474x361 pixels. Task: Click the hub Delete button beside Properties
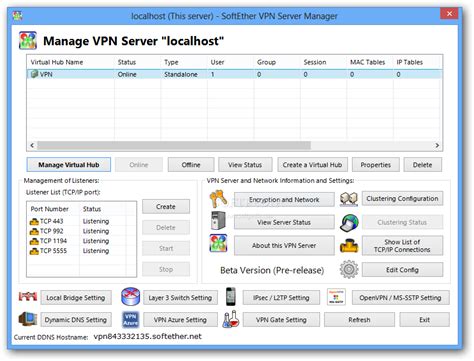coord(422,165)
